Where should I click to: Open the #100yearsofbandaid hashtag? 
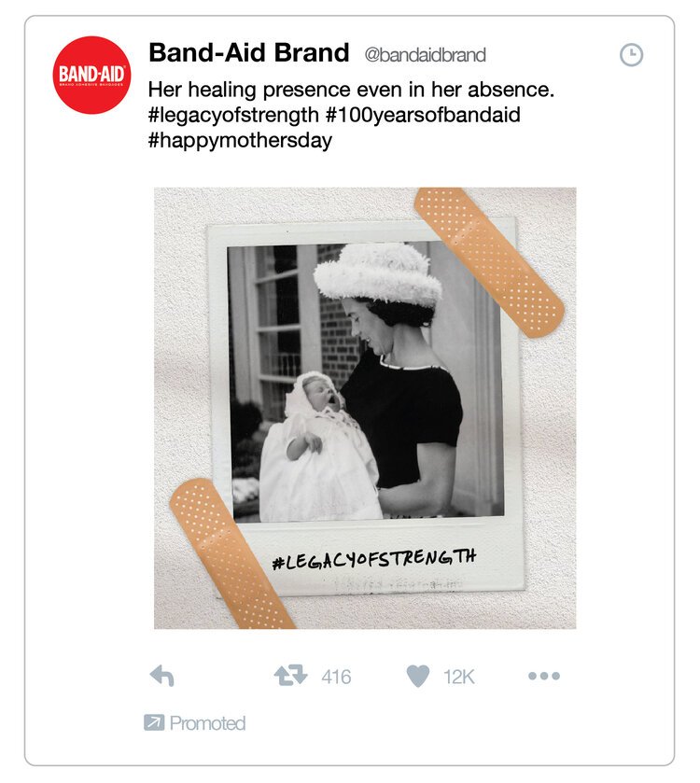coord(423,115)
